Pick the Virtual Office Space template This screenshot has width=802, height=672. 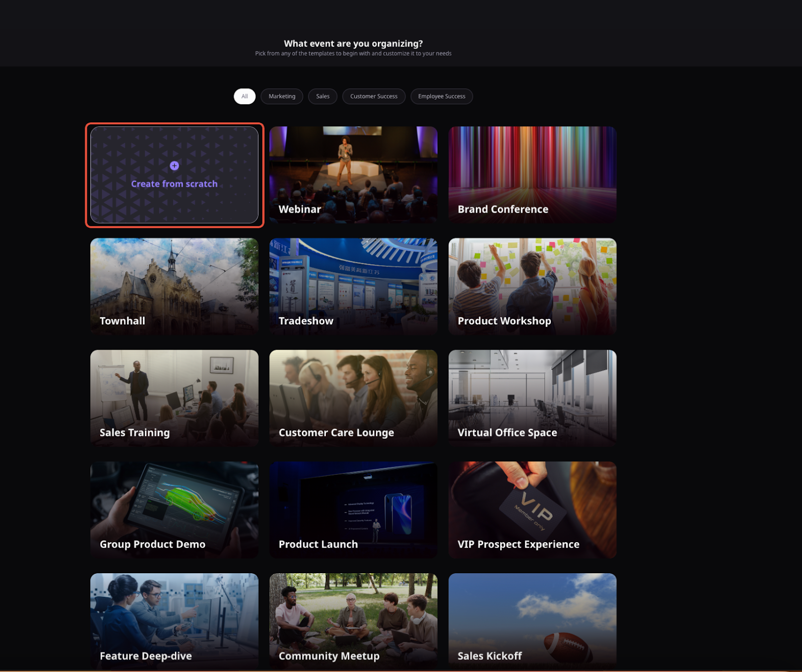532,398
